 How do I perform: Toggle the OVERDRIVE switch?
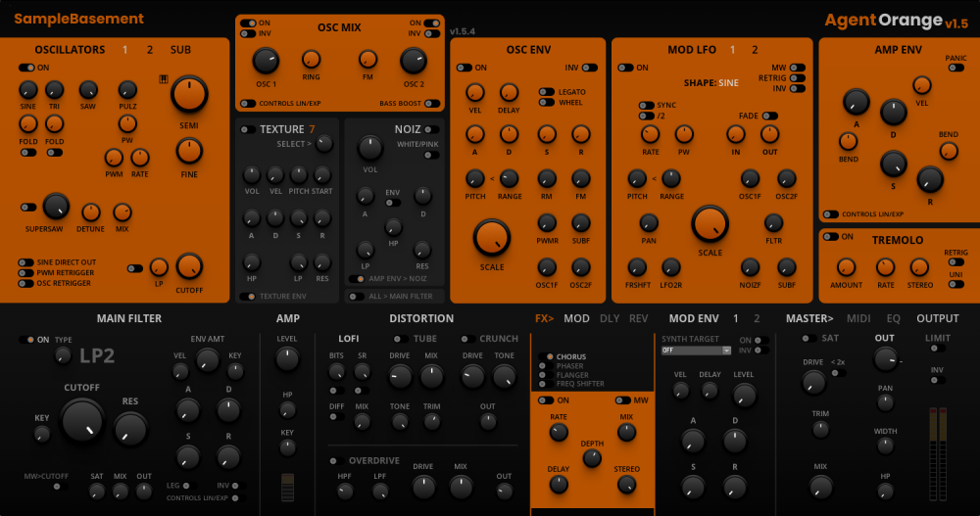click(x=336, y=461)
